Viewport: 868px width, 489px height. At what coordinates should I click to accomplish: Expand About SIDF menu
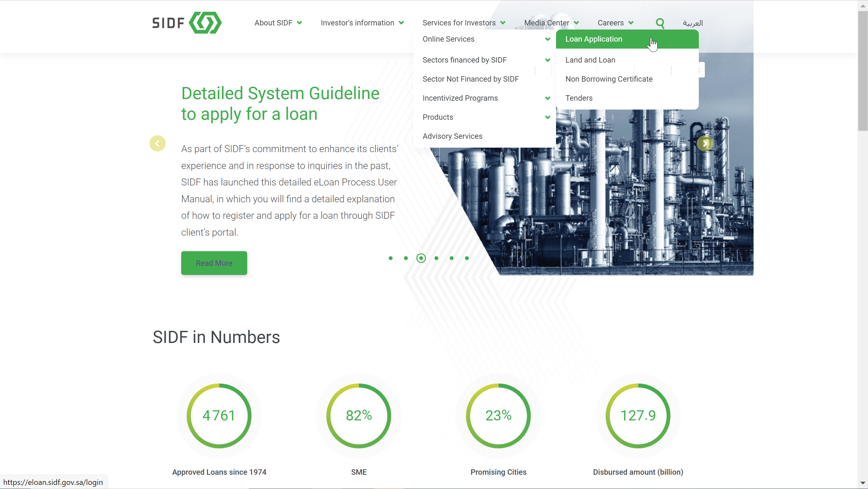pyautogui.click(x=278, y=23)
